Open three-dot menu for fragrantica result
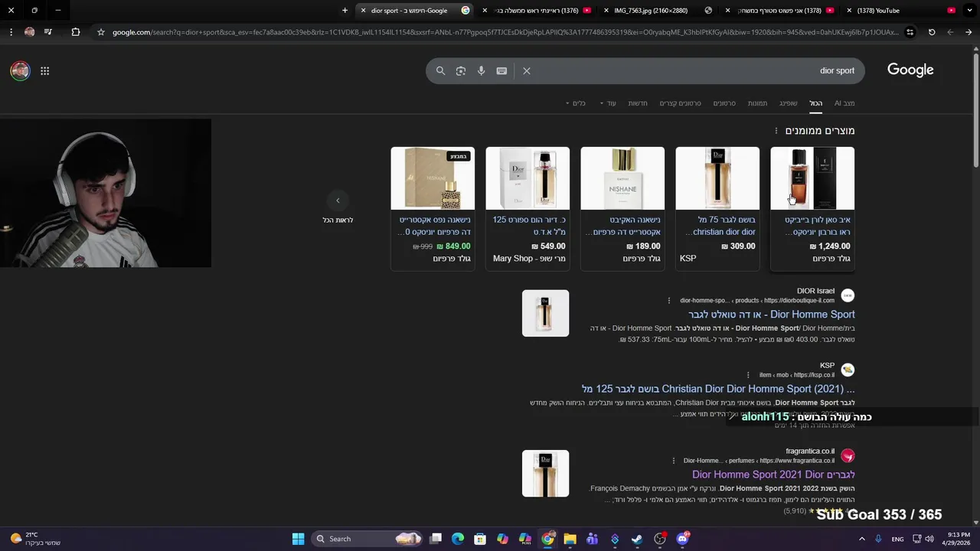Screen dimensions: 980x551 674,461
